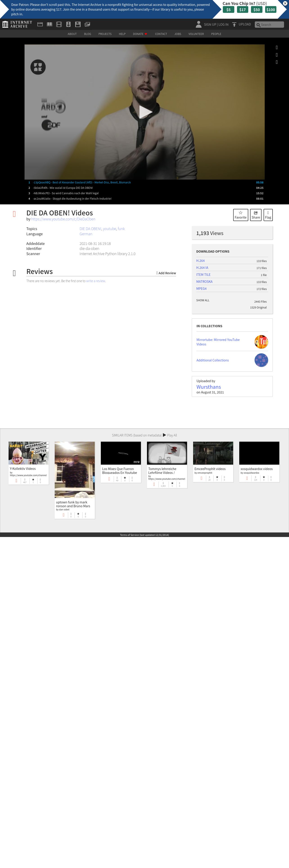This screenshot has width=289, height=868.
Task: Open the CONTACT menu item
Action: (x=161, y=34)
